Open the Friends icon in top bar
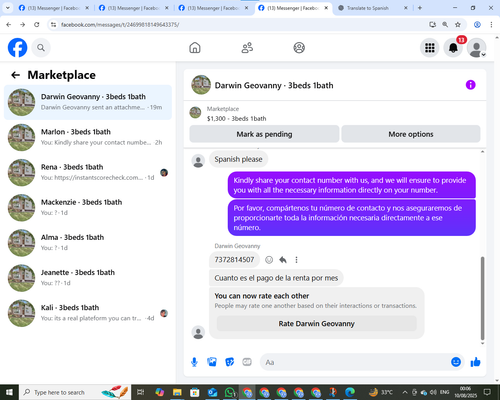The height and width of the screenshot is (400, 500). (x=247, y=48)
